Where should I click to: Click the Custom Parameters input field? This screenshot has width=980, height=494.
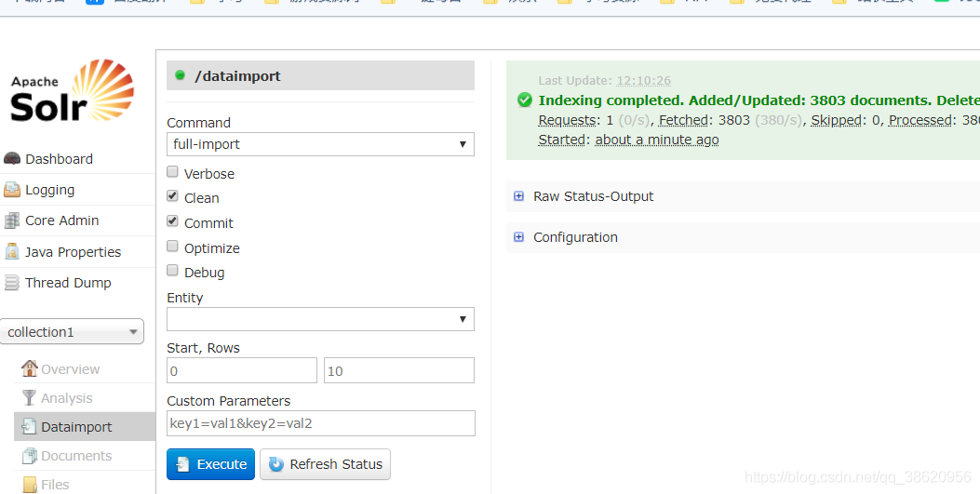[320, 423]
